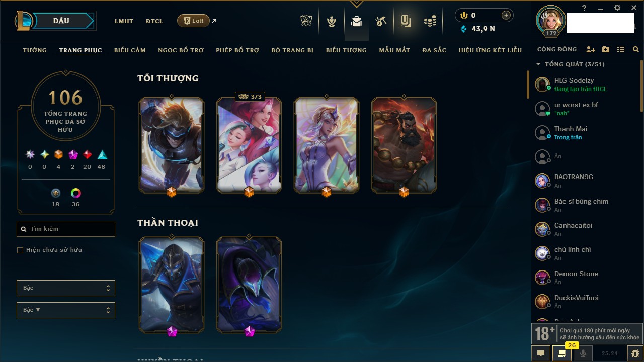Open the 'Bậc ▼' sort dropdown
Image resolution: width=644 pixels, height=362 pixels.
tap(66, 310)
